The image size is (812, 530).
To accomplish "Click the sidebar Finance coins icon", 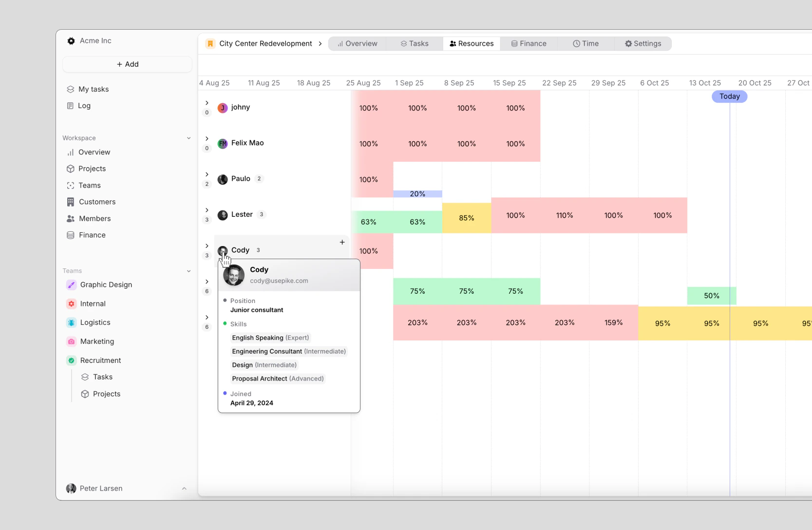I will click(71, 235).
